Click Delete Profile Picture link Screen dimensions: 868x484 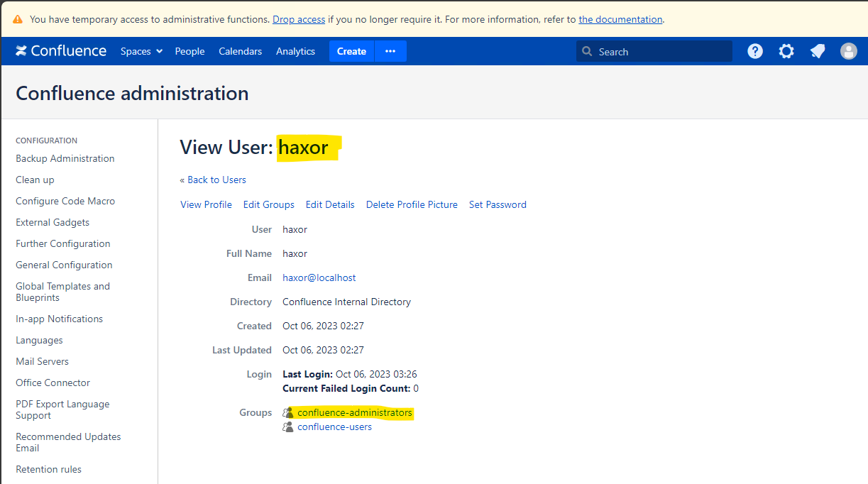(x=412, y=204)
